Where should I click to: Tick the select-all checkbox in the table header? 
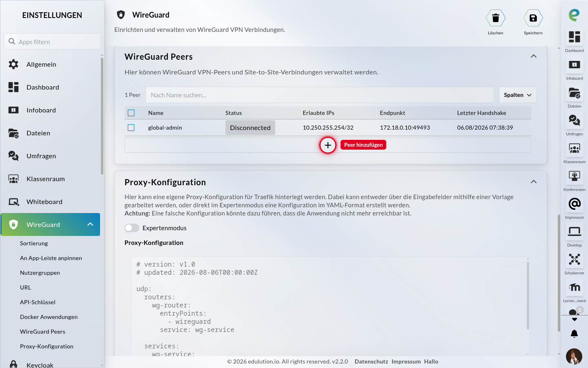[x=131, y=113]
